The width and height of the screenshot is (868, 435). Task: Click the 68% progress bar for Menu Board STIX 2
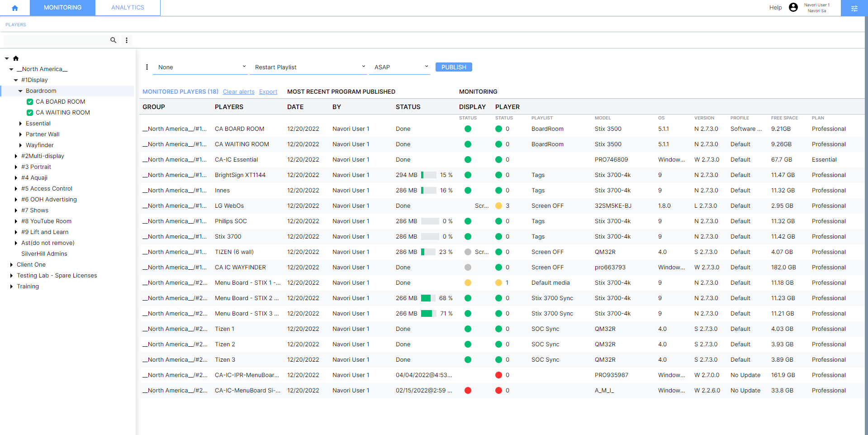[428, 298]
